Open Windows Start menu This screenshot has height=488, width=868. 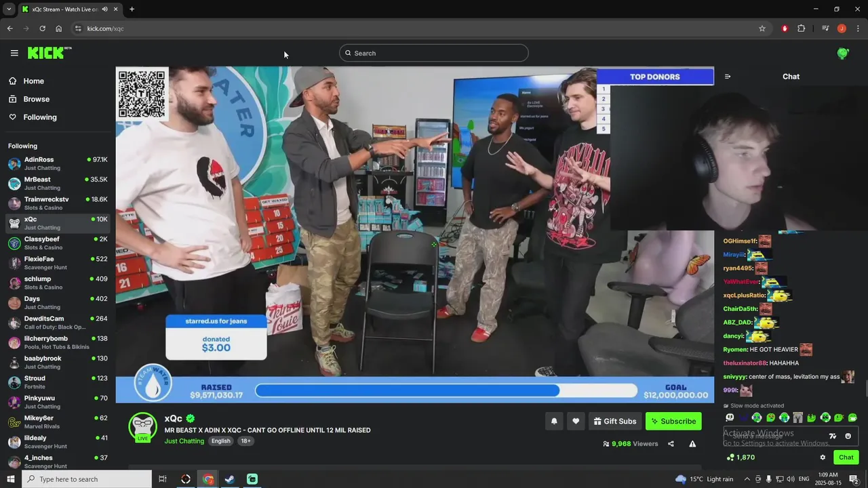coord(10,479)
